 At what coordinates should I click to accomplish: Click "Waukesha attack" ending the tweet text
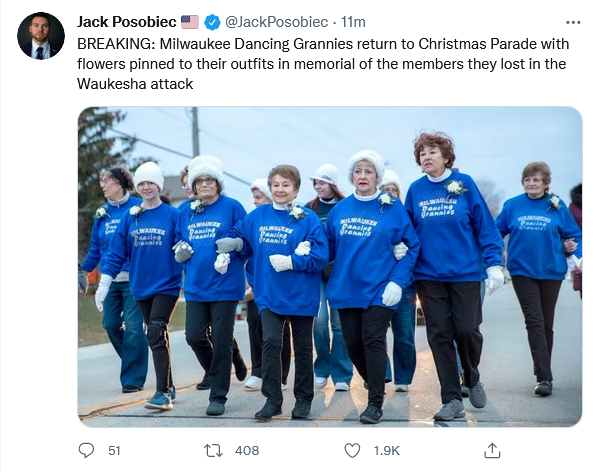(135, 83)
